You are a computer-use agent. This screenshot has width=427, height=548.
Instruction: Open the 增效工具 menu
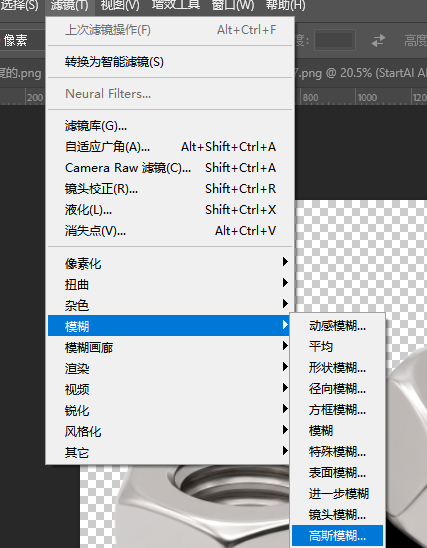pyautogui.click(x=176, y=5)
